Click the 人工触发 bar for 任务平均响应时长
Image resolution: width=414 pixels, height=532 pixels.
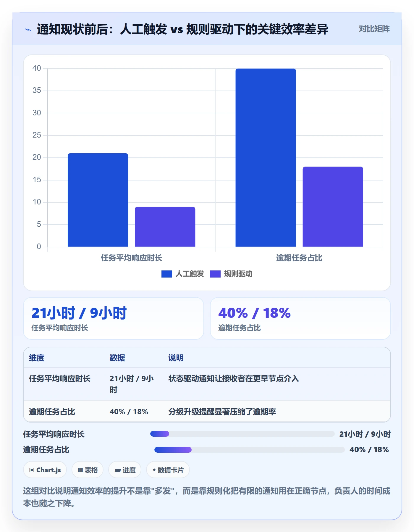(x=98, y=200)
